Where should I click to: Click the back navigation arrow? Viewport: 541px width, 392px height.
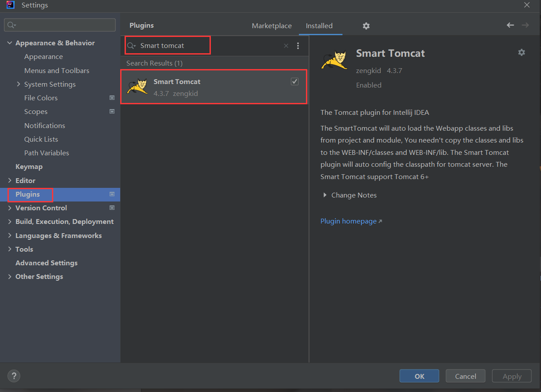coord(510,26)
